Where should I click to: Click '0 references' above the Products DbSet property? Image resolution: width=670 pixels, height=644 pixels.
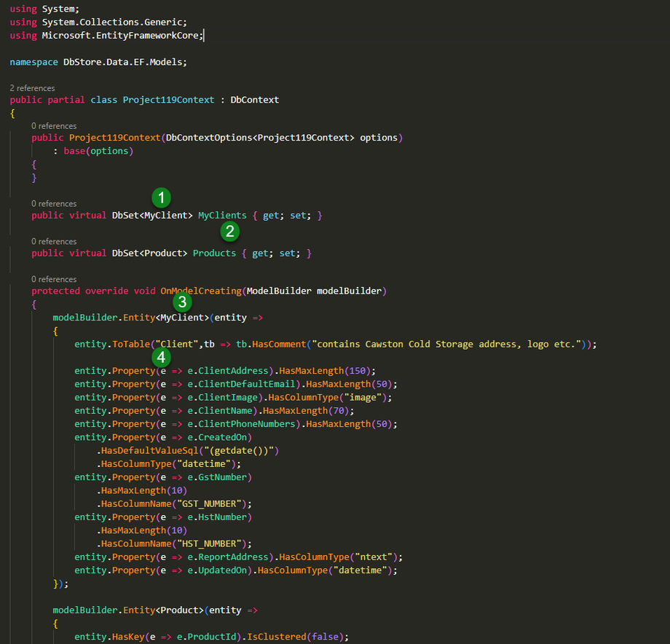53,241
